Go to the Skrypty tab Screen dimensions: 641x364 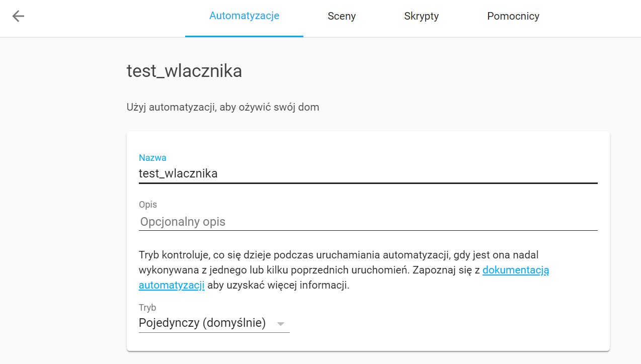point(421,16)
